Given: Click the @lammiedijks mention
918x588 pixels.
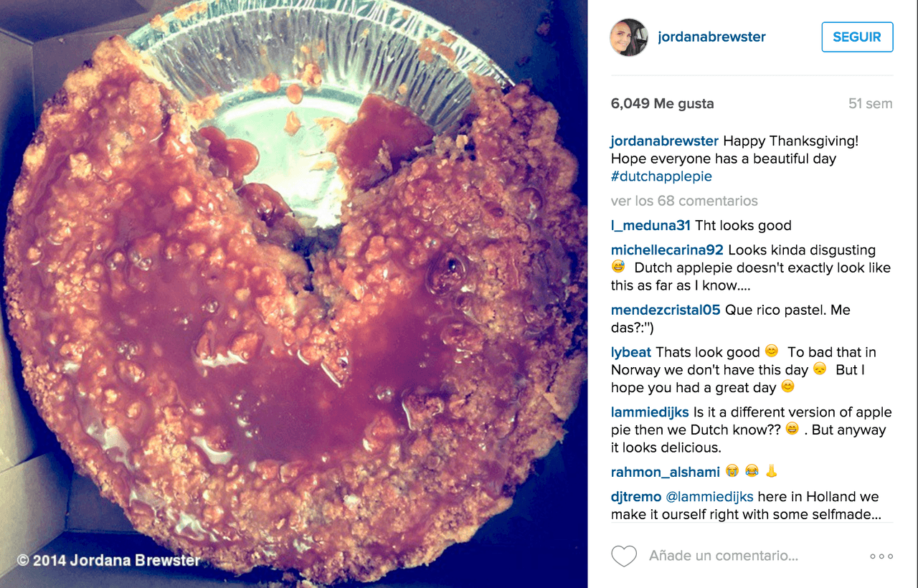Looking at the screenshot, I should [x=710, y=497].
